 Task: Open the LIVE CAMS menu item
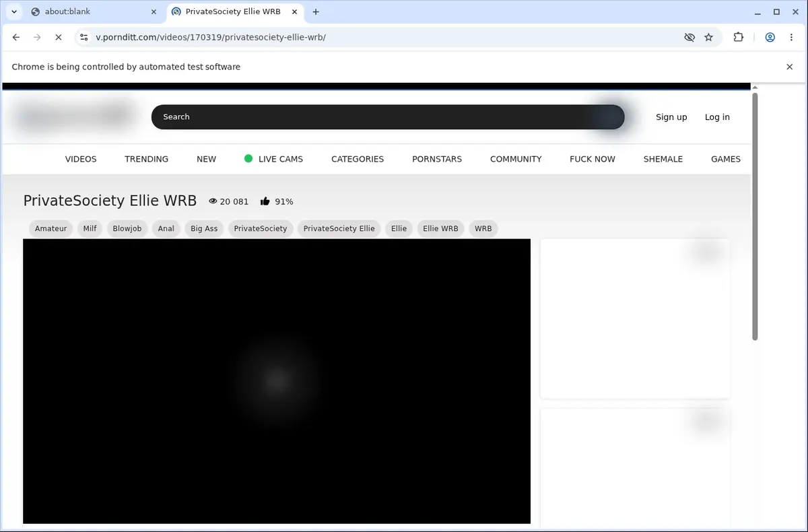pyautogui.click(x=274, y=159)
